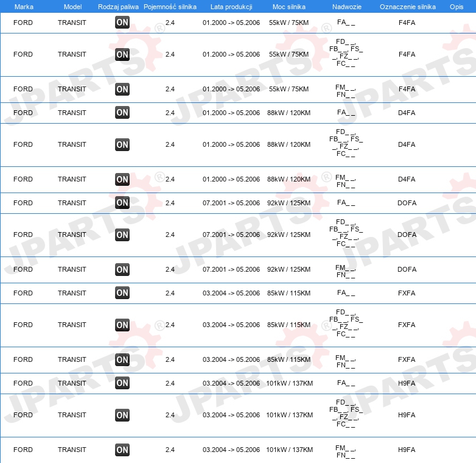Click the ON fuel badge in the H9FA FD__ row

coord(122,415)
